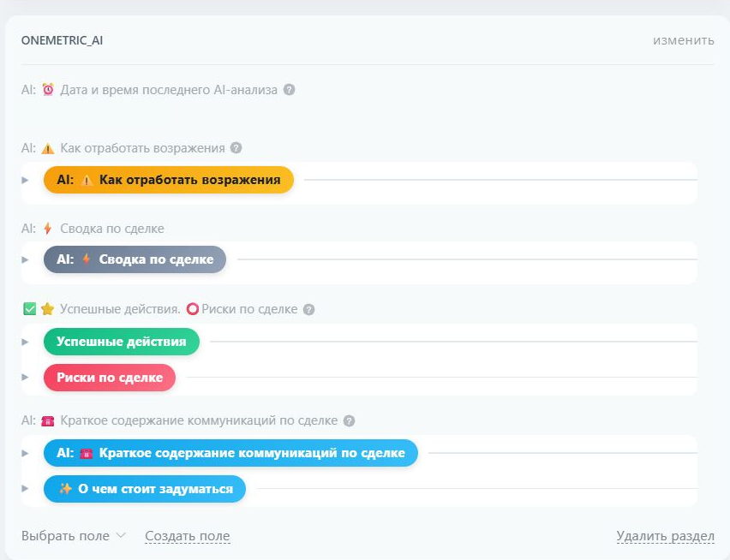Click the gray 'Сводка по сделке' field label
This screenshot has width=730, height=560.
[112, 229]
